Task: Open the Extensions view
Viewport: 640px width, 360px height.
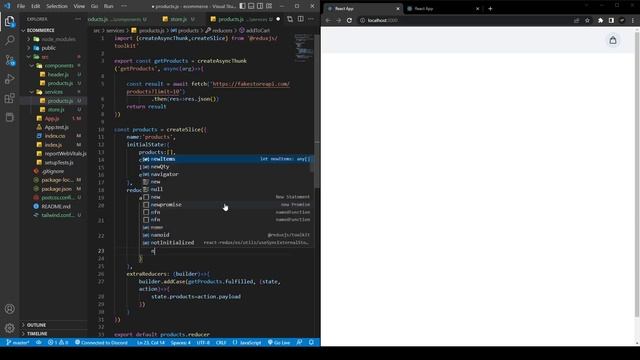Action: [10, 98]
